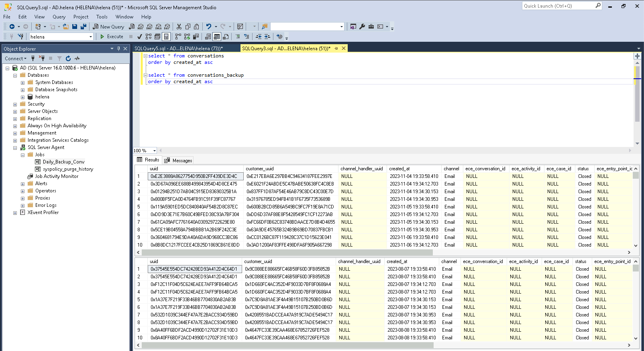Toggle Results to Grid output mode
644x351 pixels.
coord(217,37)
